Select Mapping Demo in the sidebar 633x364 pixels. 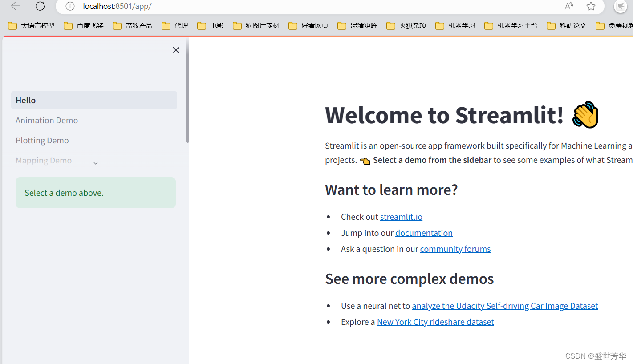coord(43,160)
